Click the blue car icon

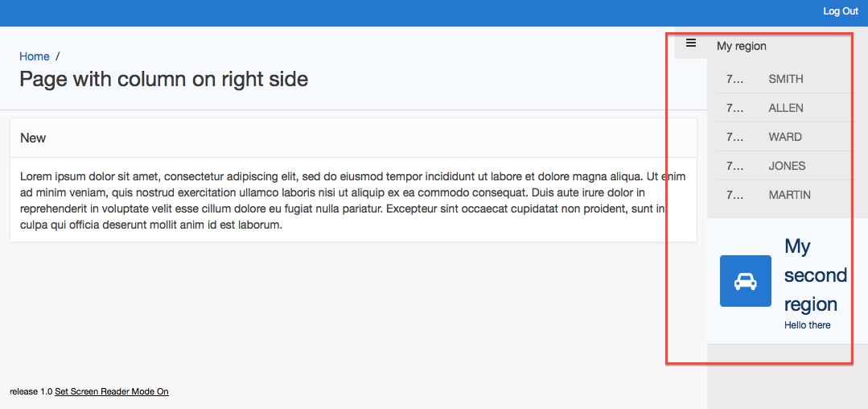[745, 281]
